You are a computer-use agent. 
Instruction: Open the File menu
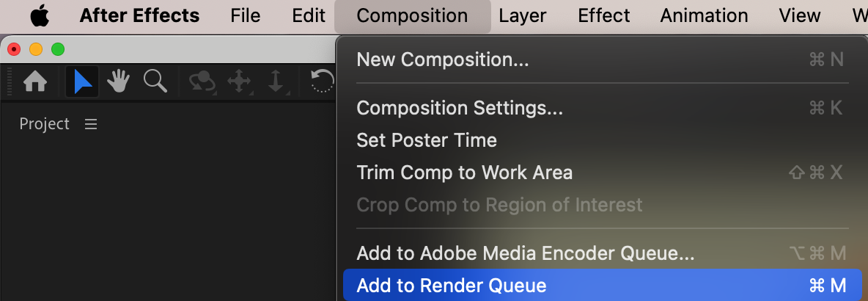point(245,15)
